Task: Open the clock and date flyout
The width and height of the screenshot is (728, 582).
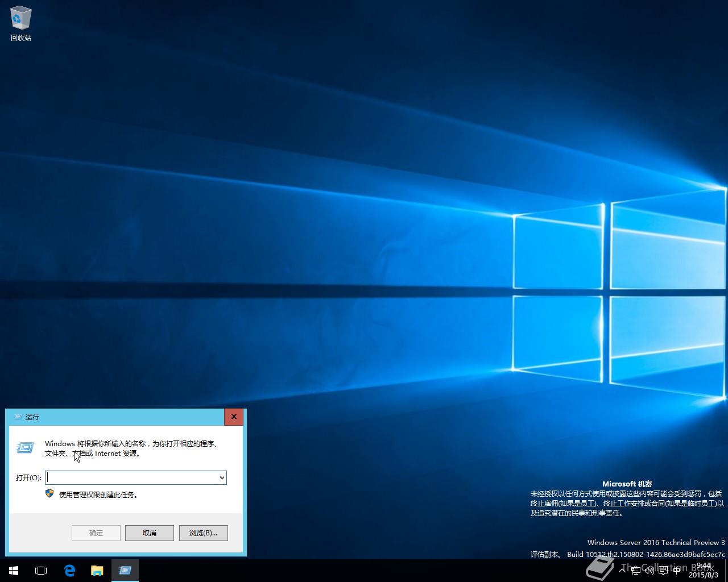Action: click(704, 571)
